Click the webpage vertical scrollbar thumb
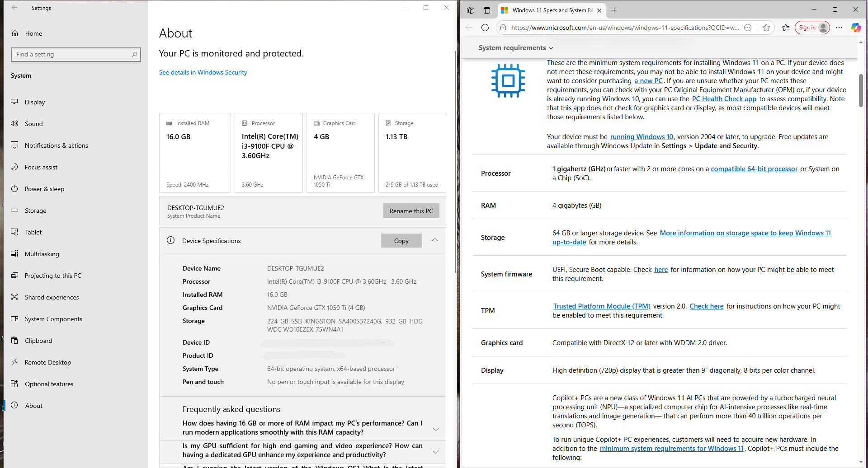 click(x=861, y=90)
